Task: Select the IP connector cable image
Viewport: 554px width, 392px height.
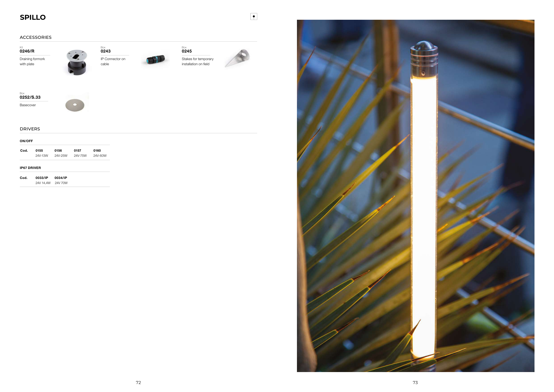Action: tap(155, 59)
